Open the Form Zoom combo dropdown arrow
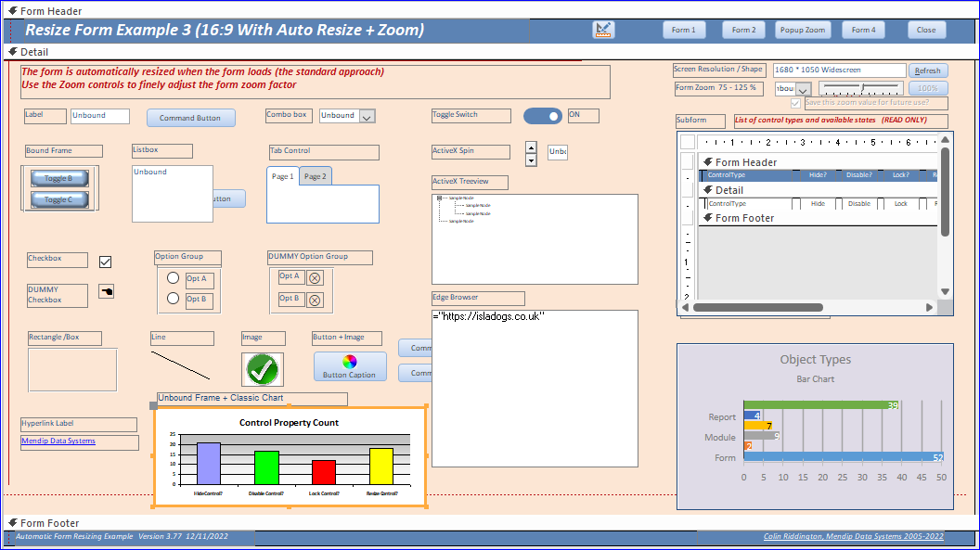Viewport: 980px width, 550px height. coord(803,89)
